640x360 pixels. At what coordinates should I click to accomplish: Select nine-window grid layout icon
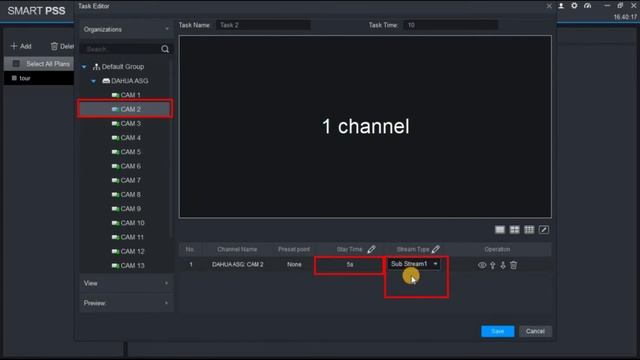(x=529, y=230)
